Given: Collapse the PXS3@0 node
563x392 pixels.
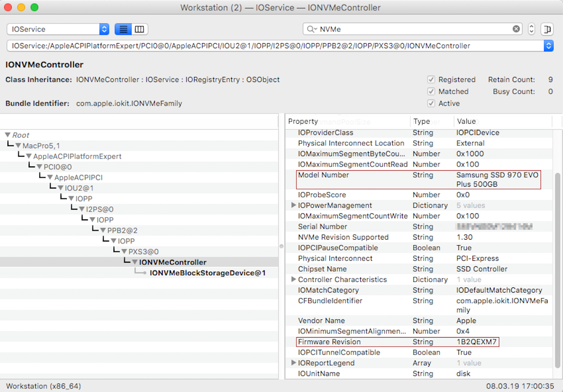Looking at the screenshot, I should click(124, 252).
